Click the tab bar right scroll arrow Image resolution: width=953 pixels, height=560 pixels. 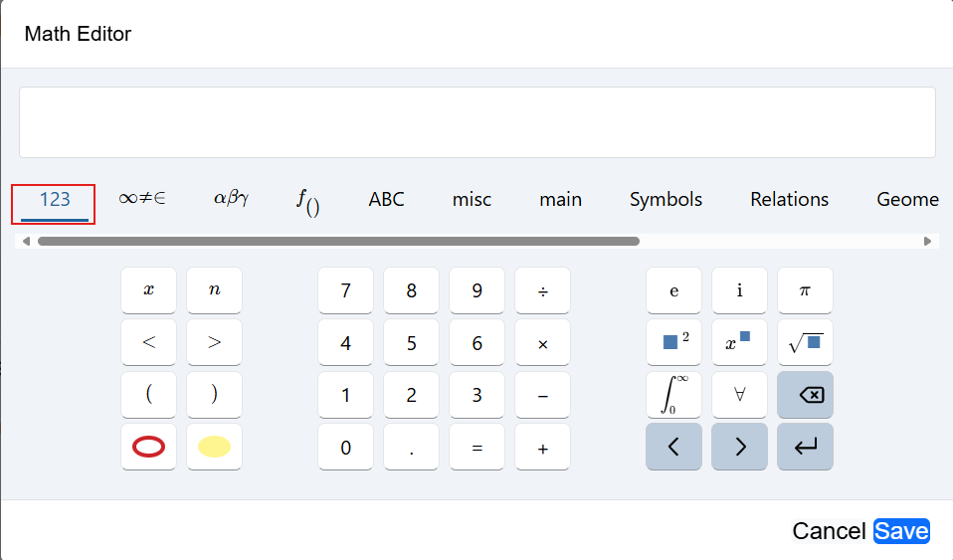(x=927, y=242)
